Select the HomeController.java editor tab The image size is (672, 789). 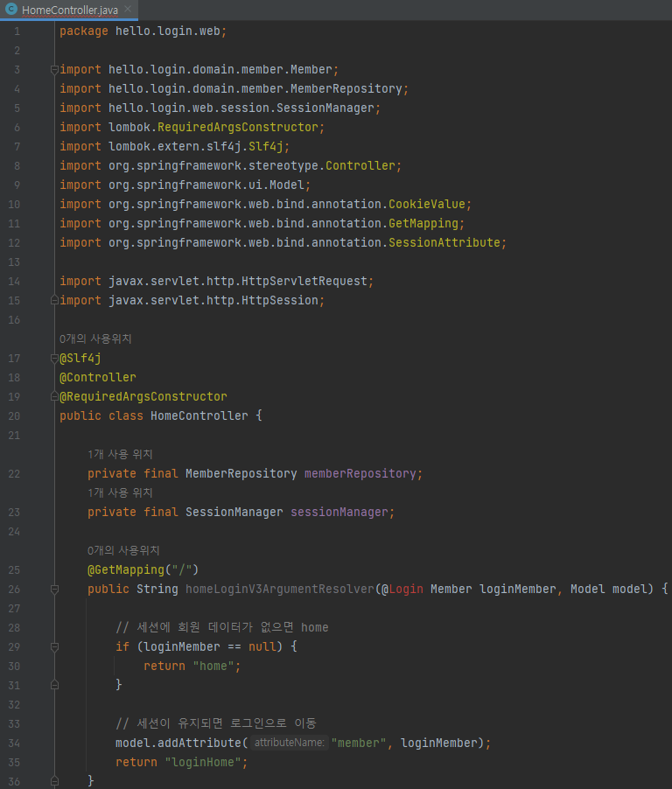(69, 10)
